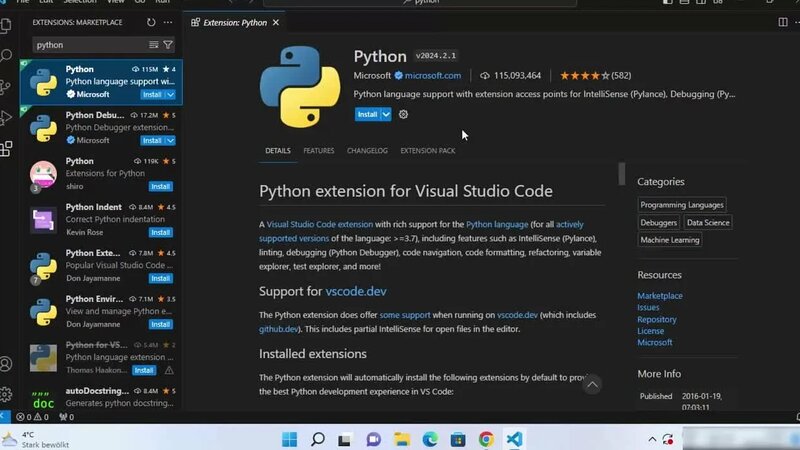This screenshot has width=800, height=450.
Task: Expand install options dropdown on details page
Action: click(386, 114)
